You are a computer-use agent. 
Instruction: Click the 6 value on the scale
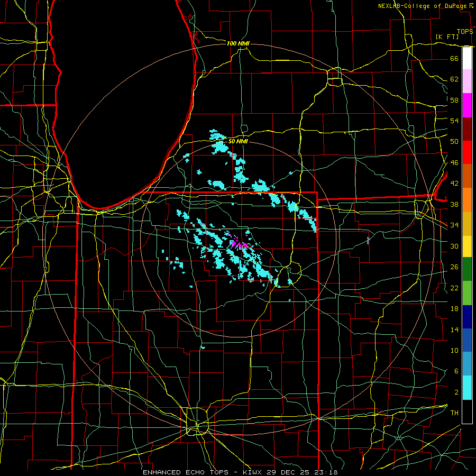click(456, 371)
